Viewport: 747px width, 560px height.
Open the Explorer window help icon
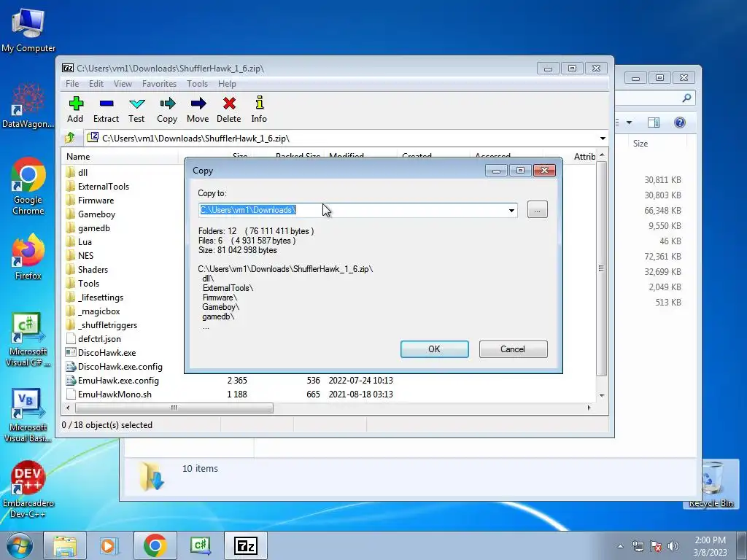click(680, 122)
